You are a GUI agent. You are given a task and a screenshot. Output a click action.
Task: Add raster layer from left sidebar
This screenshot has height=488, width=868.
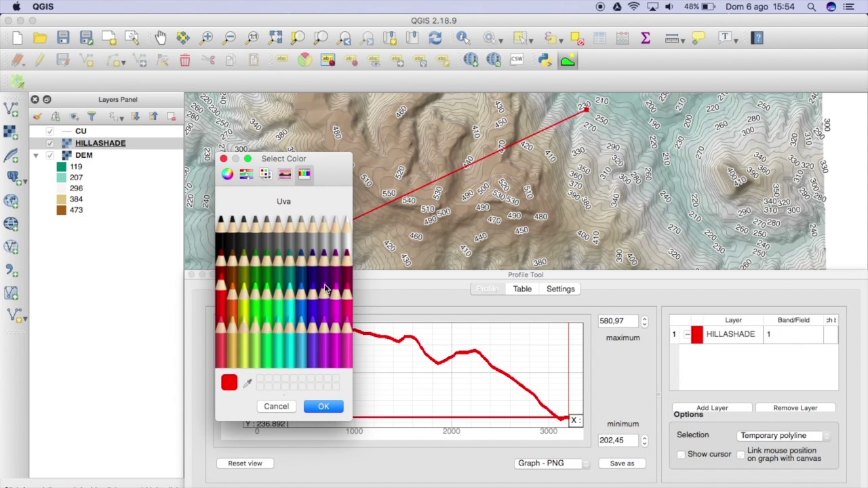click(x=11, y=131)
